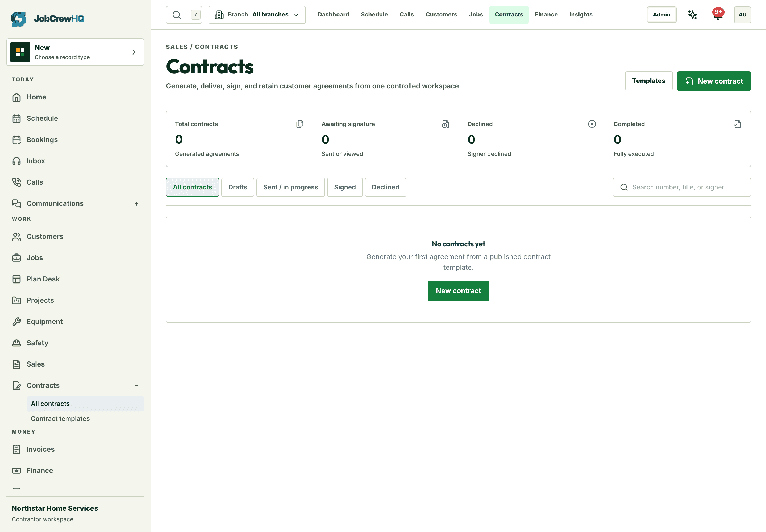Click the Schedule calendar icon in the sidebar
766x532 pixels.
tap(16, 119)
